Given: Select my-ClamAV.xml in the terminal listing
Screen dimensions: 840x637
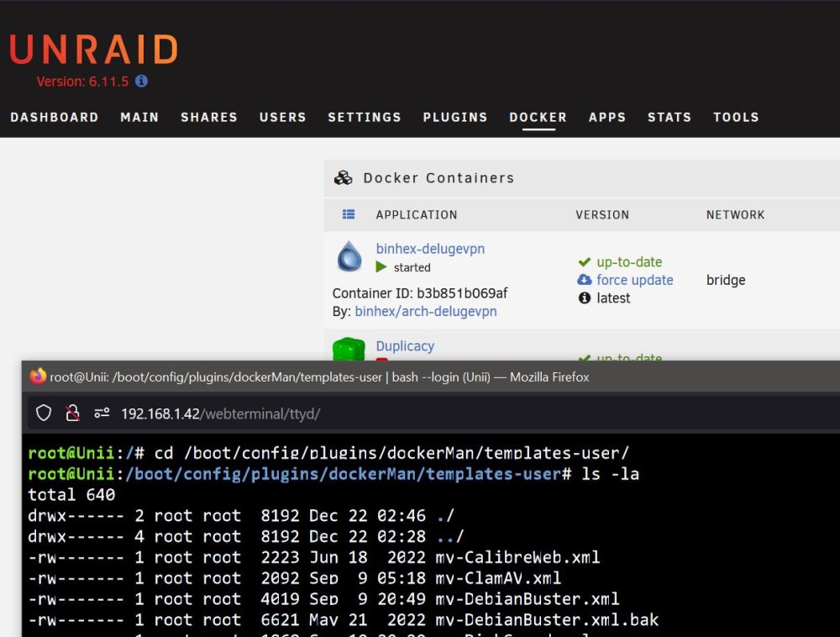Looking at the screenshot, I should coord(498,578).
